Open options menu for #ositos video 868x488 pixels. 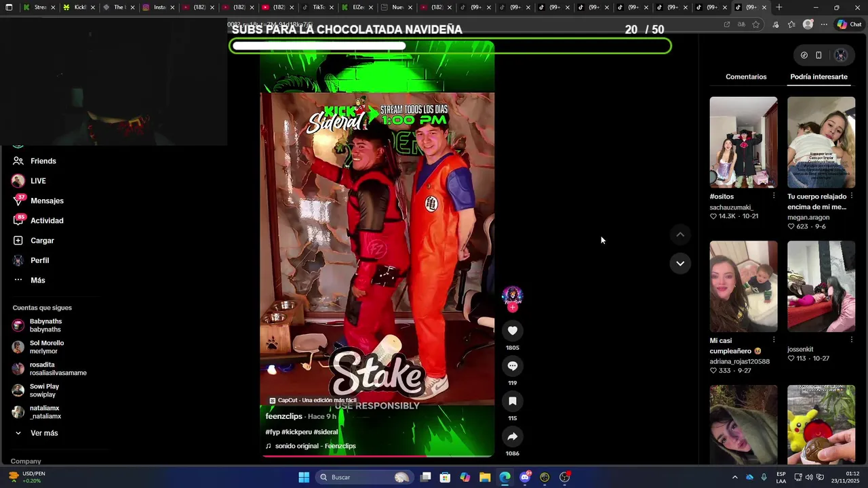tap(774, 196)
